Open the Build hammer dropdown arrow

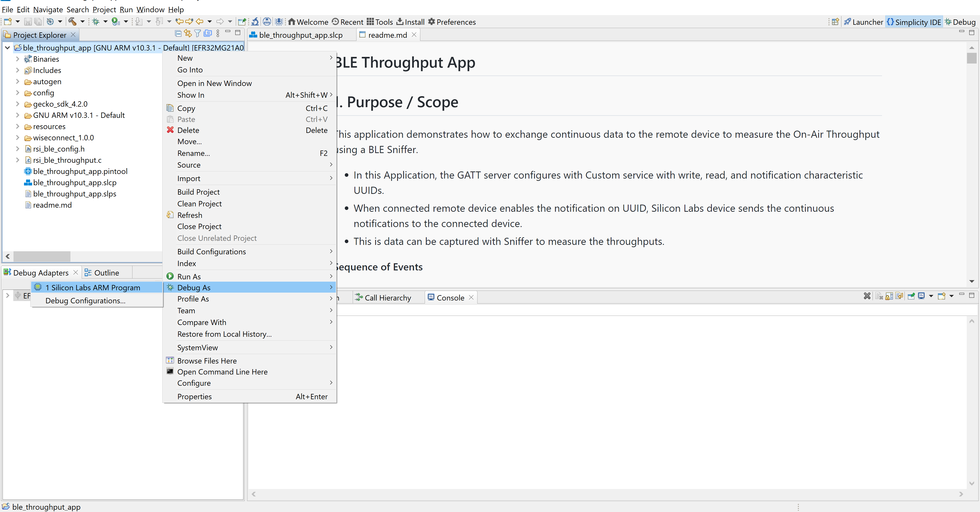pos(82,22)
